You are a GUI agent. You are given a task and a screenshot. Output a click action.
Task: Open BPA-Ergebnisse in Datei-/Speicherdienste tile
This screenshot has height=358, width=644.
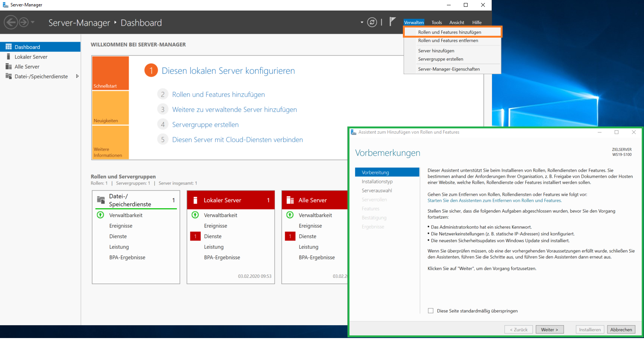127,257
